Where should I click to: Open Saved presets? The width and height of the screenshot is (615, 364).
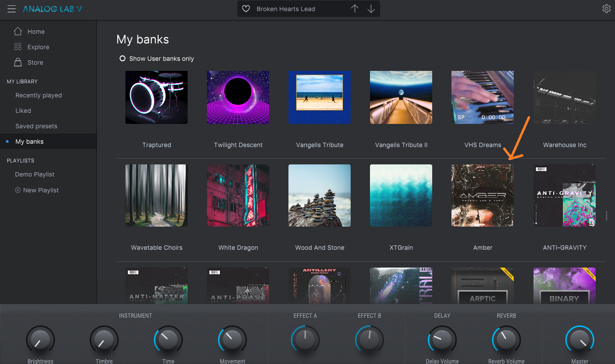(x=36, y=126)
